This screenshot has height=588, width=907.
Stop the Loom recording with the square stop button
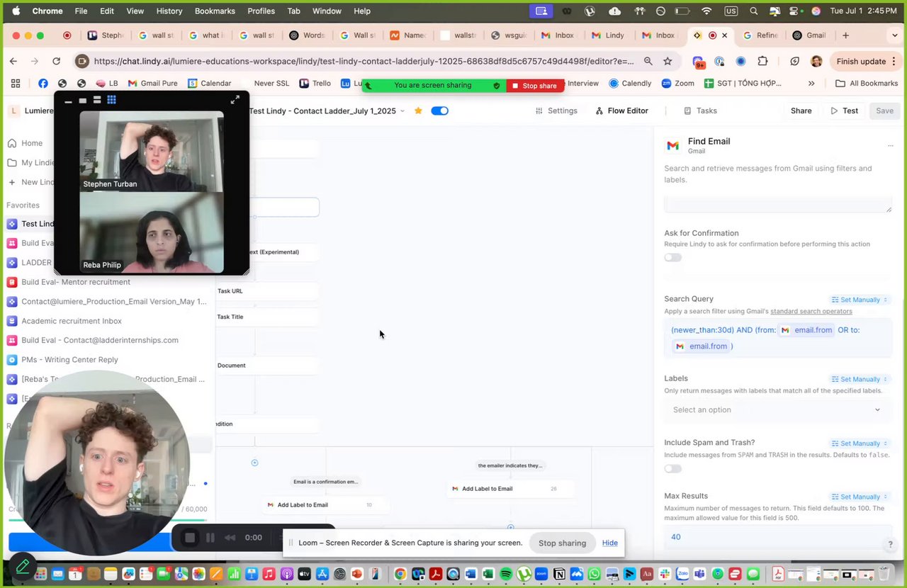point(190,538)
